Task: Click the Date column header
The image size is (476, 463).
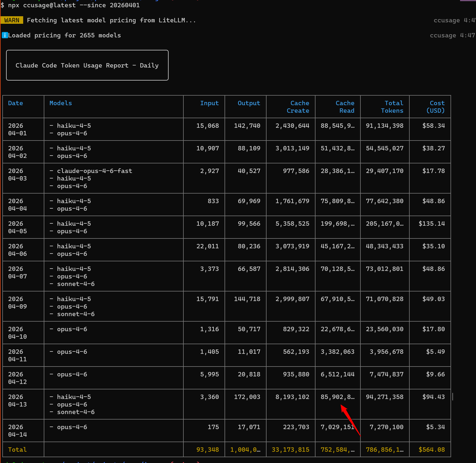Action: point(15,103)
